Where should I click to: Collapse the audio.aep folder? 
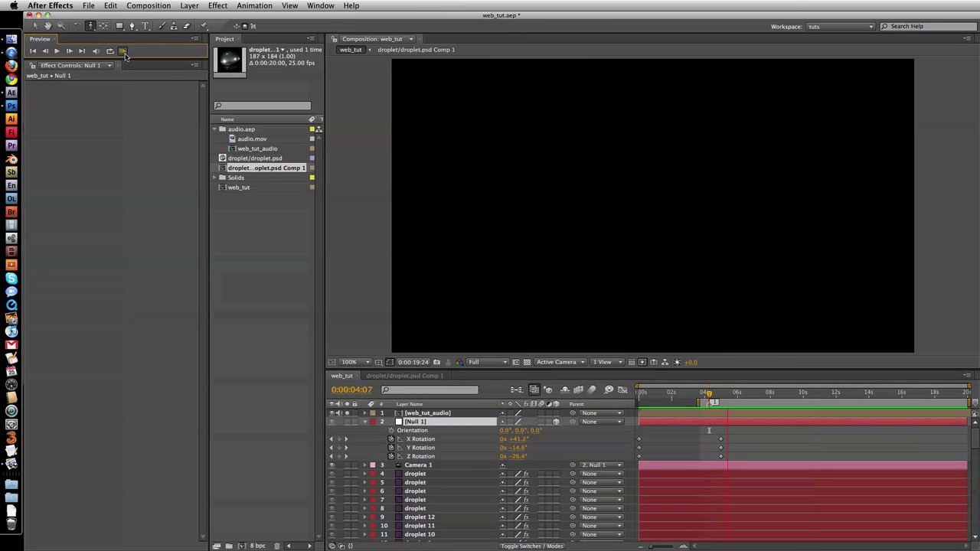214,129
